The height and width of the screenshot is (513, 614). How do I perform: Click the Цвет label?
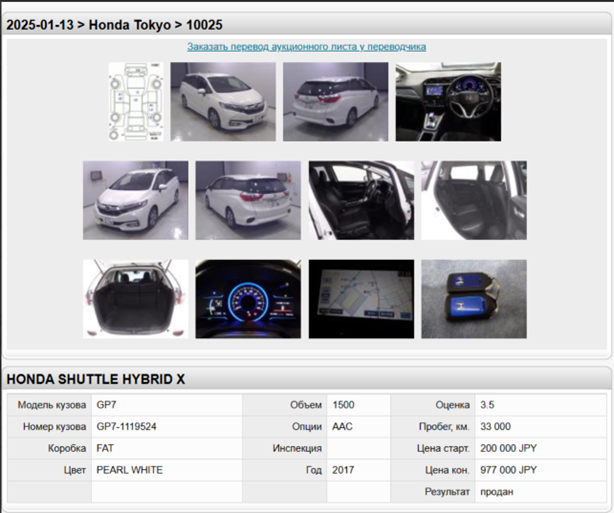tap(75, 470)
